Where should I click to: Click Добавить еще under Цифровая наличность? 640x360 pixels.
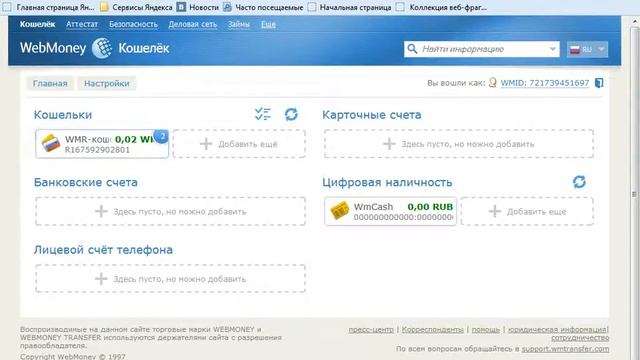[x=527, y=211]
